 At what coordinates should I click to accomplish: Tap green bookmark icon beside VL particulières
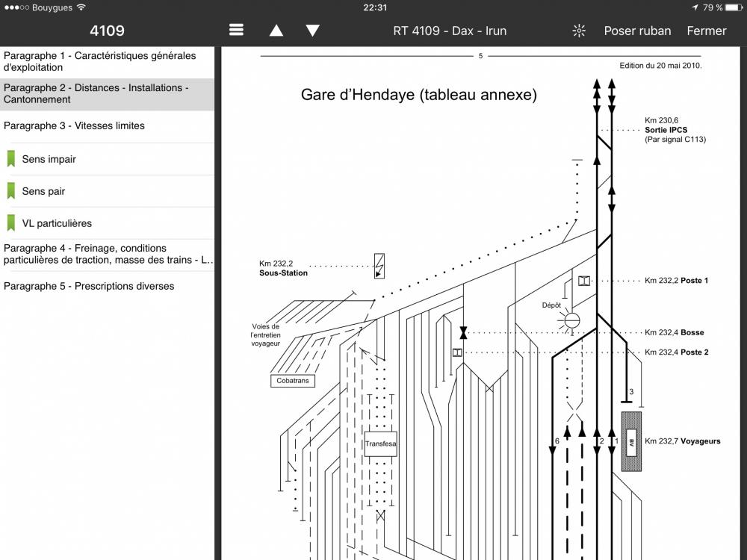(11, 223)
